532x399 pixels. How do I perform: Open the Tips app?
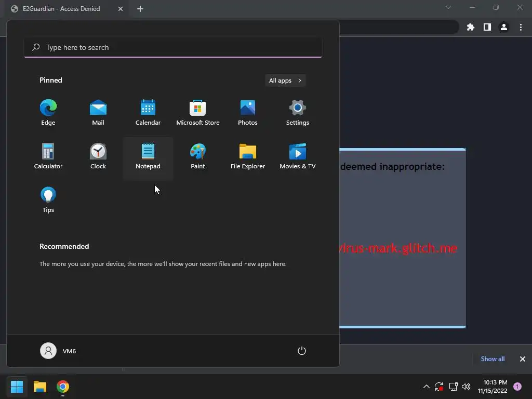point(48,201)
